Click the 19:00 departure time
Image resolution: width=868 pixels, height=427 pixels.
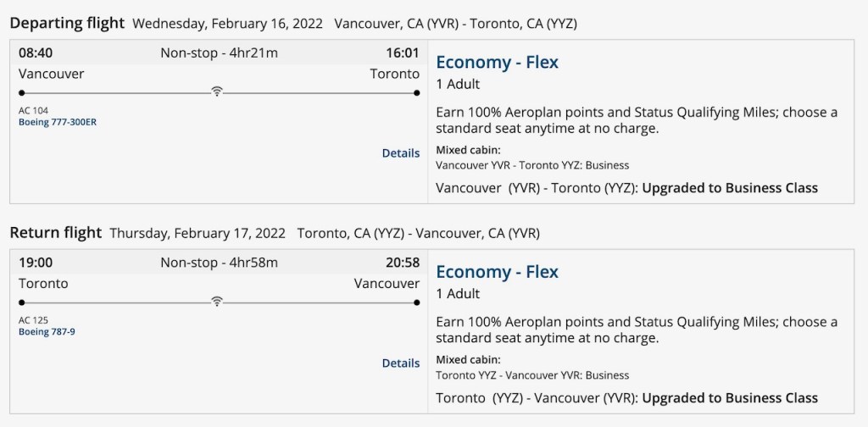pos(36,263)
